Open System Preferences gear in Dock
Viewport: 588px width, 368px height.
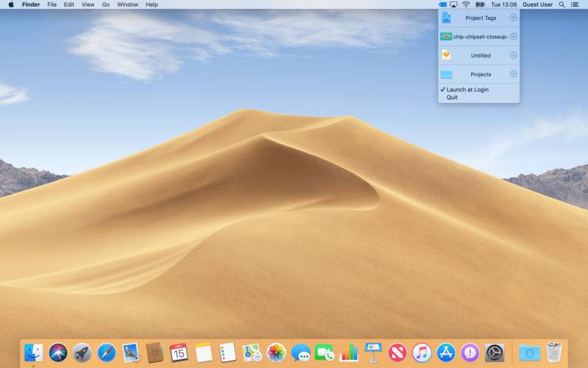[495, 353]
